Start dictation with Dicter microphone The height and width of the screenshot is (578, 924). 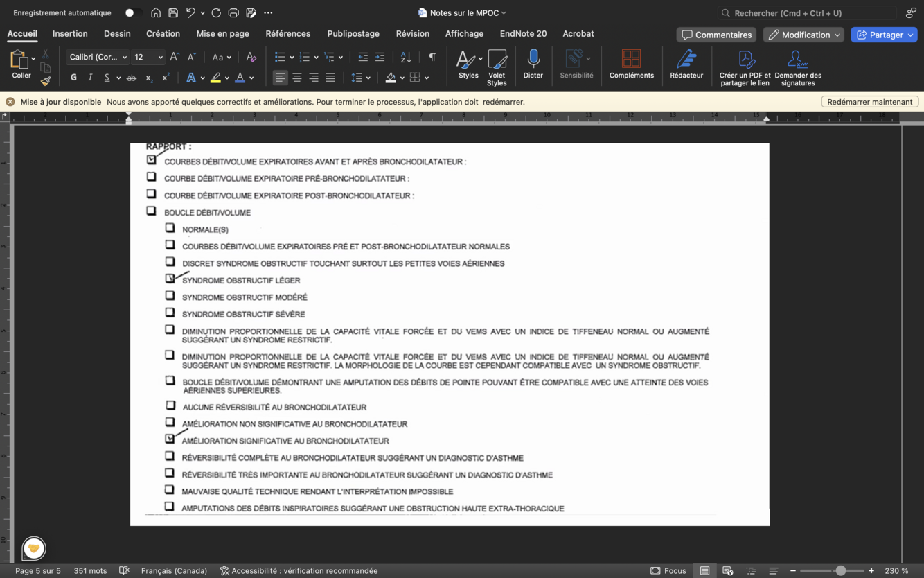tap(533, 64)
